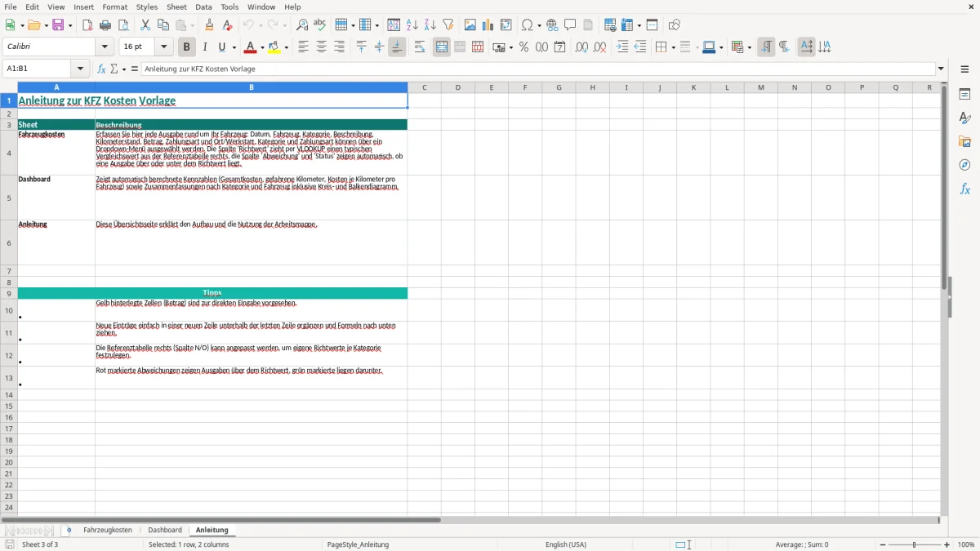The width and height of the screenshot is (980, 551).
Task: Open Find & Replace
Action: pos(302,25)
